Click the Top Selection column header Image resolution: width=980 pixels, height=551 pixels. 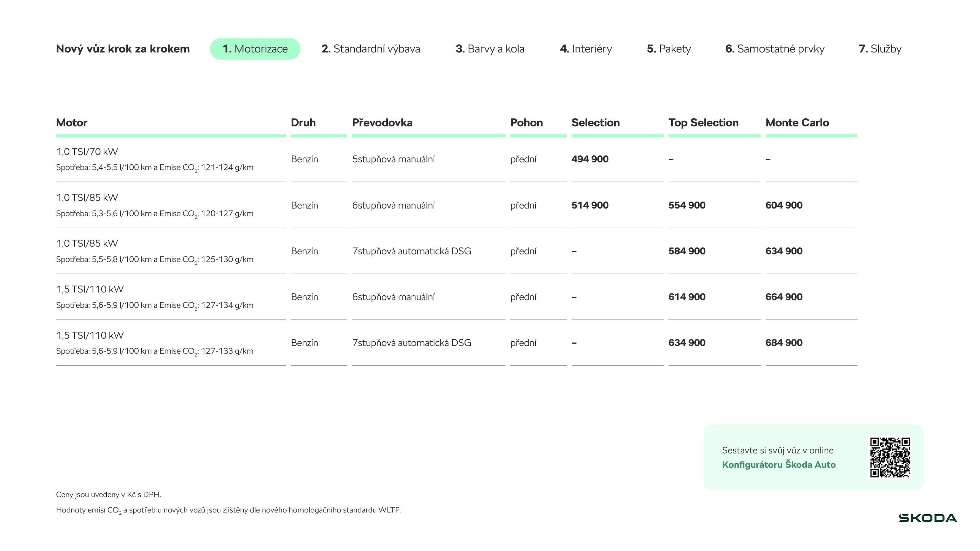703,122
